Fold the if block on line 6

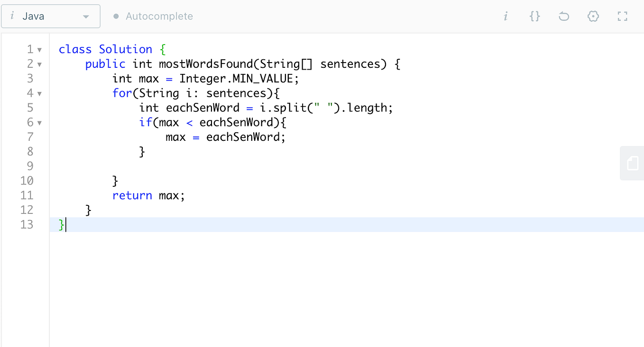[x=39, y=123]
